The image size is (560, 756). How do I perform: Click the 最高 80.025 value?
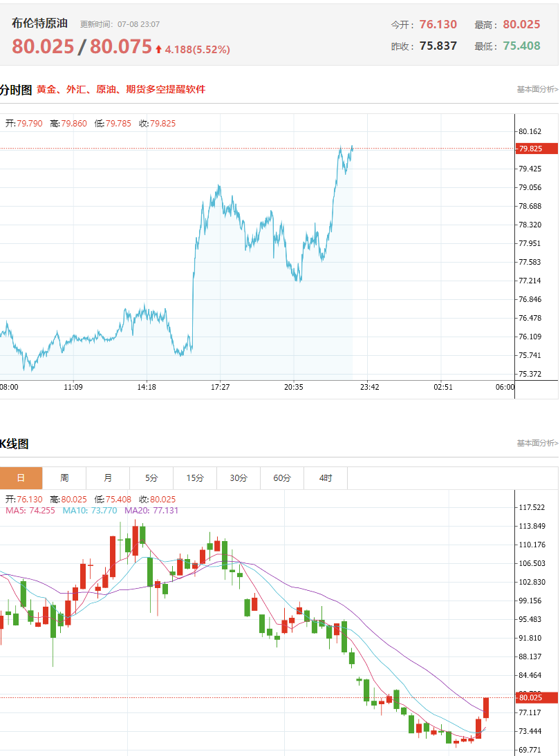tap(521, 24)
